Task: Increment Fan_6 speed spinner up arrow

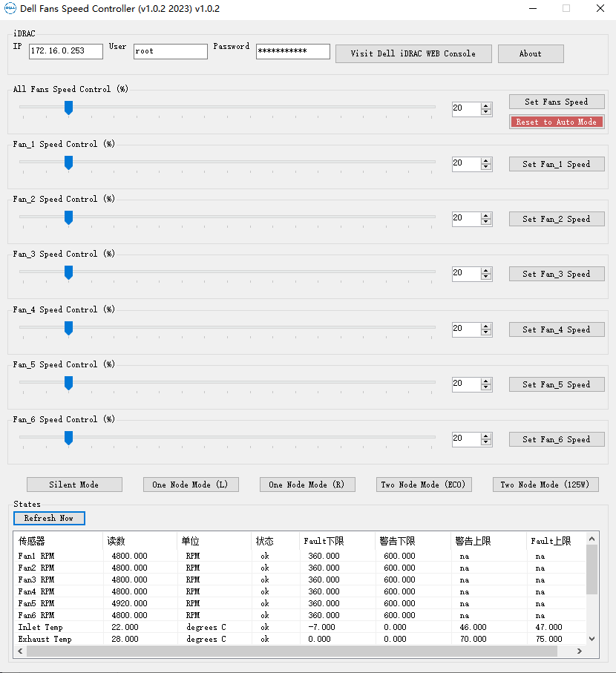Action: [x=486, y=436]
